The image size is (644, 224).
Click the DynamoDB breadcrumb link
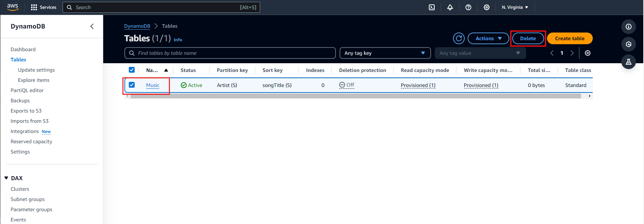click(137, 26)
